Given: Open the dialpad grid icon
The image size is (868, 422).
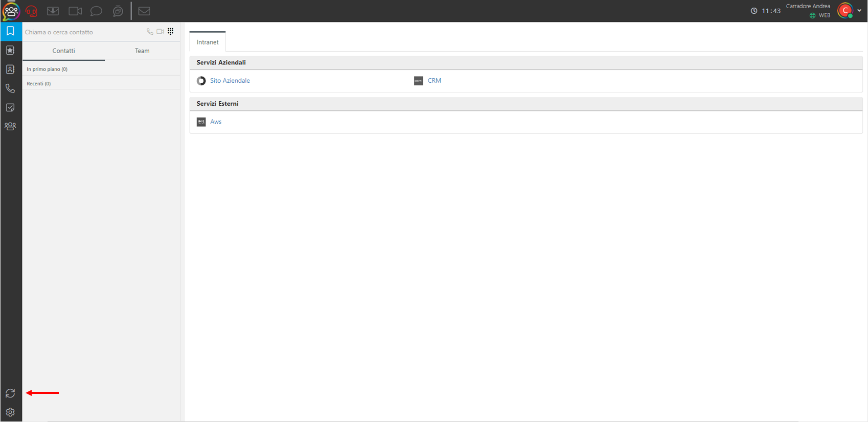Looking at the screenshot, I should pos(171,32).
